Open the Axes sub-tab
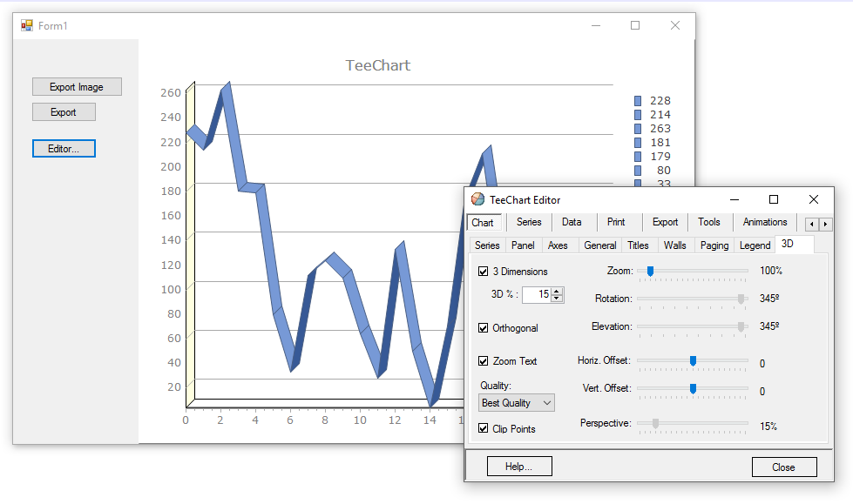 click(x=558, y=245)
